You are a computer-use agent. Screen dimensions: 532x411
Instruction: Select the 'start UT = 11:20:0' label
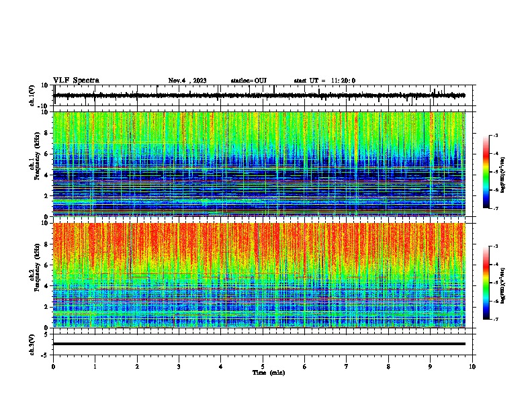[x=324, y=81]
